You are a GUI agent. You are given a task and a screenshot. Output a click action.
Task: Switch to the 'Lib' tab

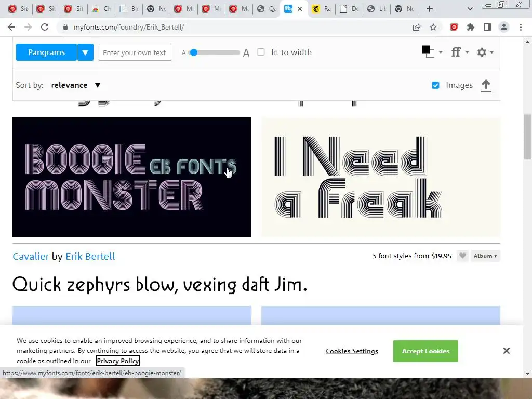377,9
